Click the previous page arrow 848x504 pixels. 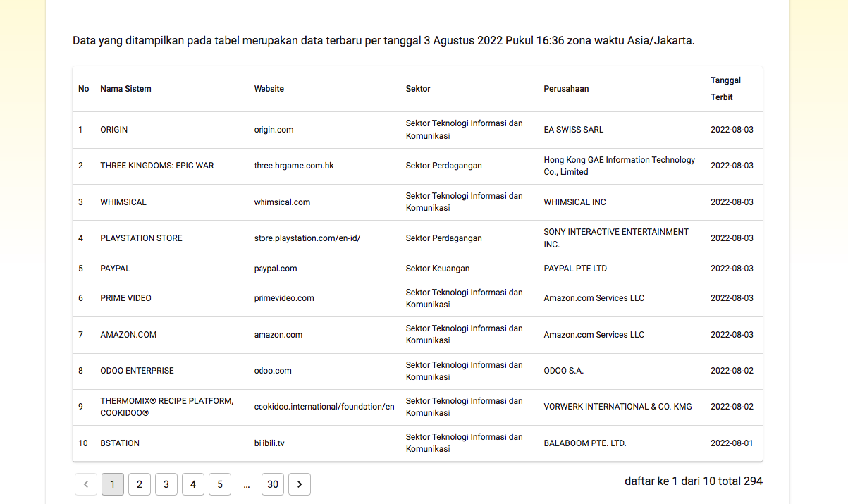pyautogui.click(x=86, y=484)
